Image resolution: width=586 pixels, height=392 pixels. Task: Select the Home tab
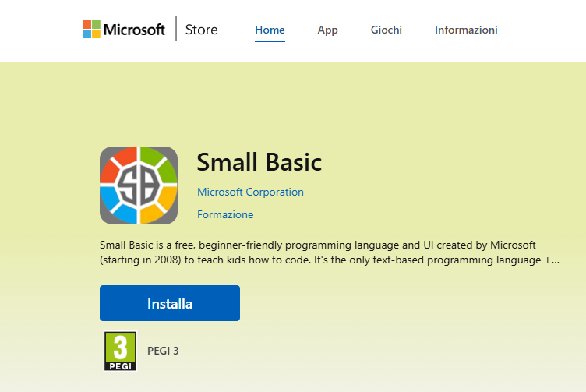point(270,30)
